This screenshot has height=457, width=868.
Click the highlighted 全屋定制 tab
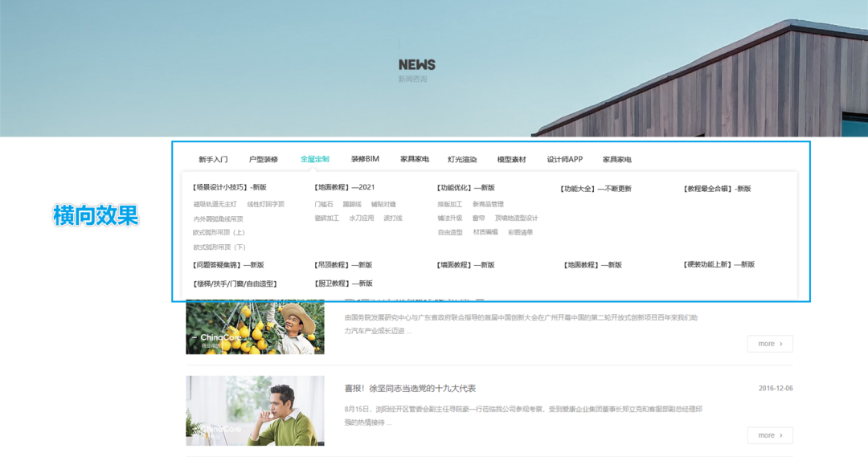[314, 160]
